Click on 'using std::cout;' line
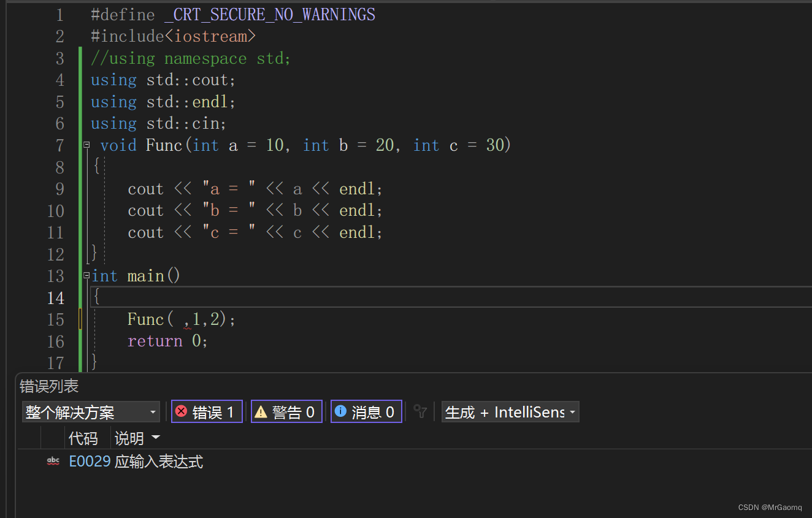The width and height of the screenshot is (812, 518). point(163,80)
